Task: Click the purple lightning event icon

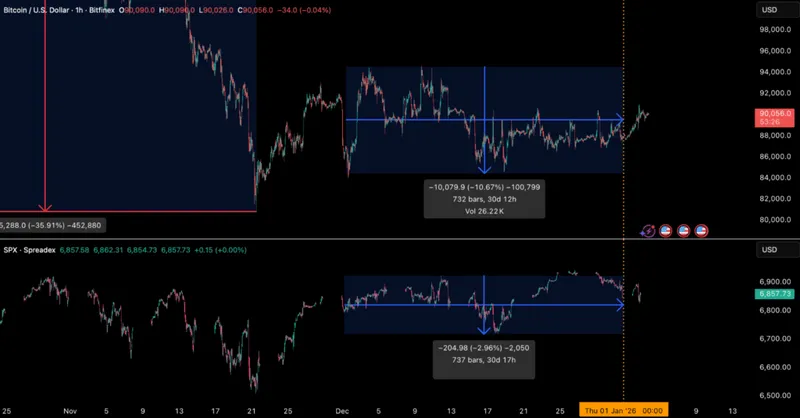Action: pos(649,230)
